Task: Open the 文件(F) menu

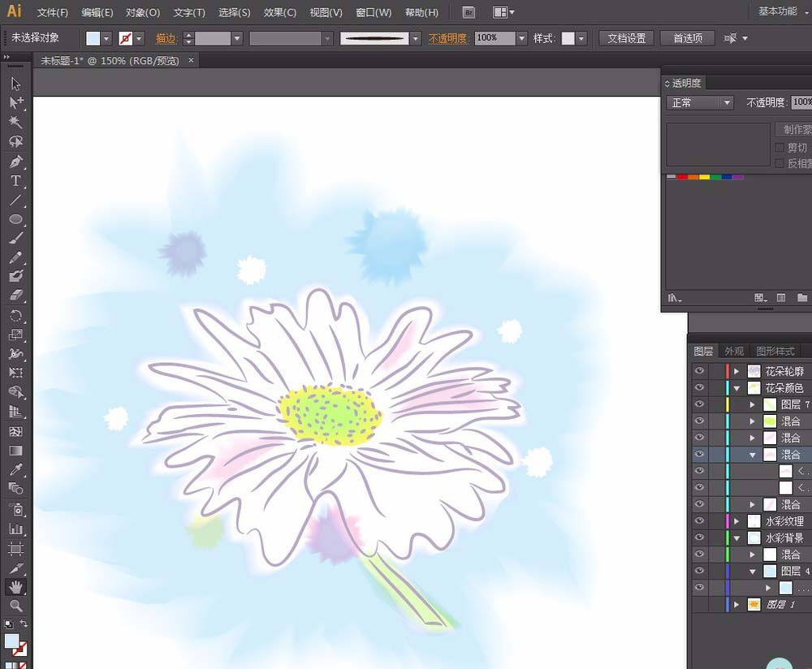Action: click(x=52, y=12)
